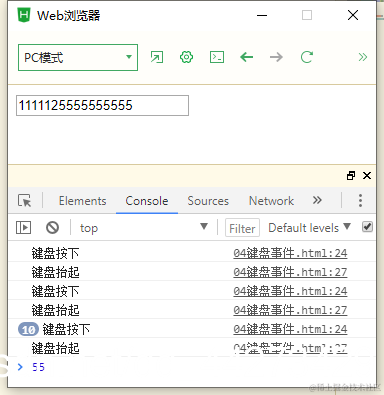Show the console sidebar

coord(23,228)
